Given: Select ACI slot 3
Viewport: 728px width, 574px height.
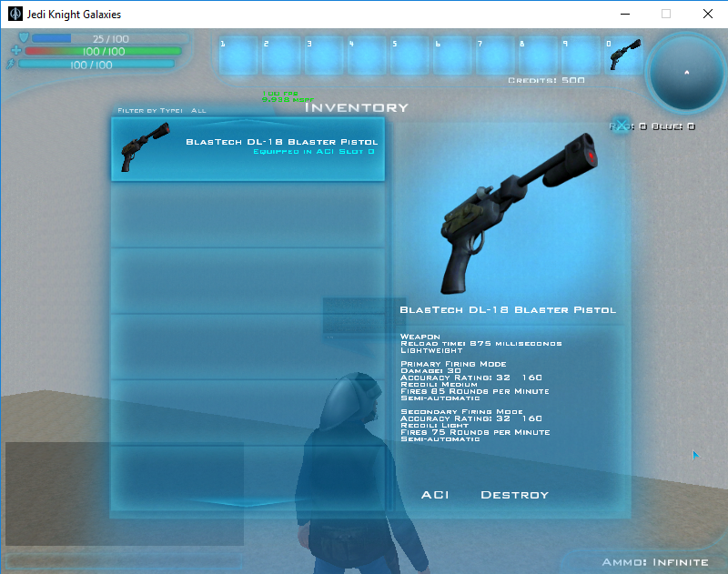Looking at the screenshot, I should [324, 55].
